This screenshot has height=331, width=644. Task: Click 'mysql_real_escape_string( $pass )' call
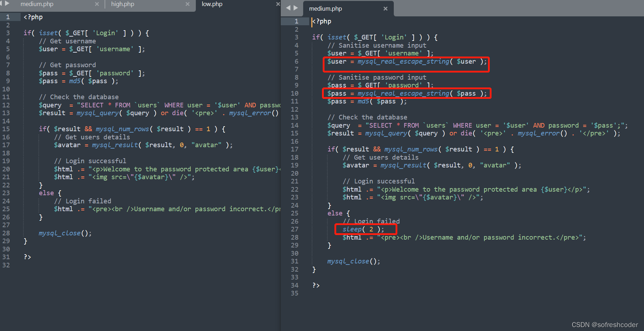tap(420, 94)
